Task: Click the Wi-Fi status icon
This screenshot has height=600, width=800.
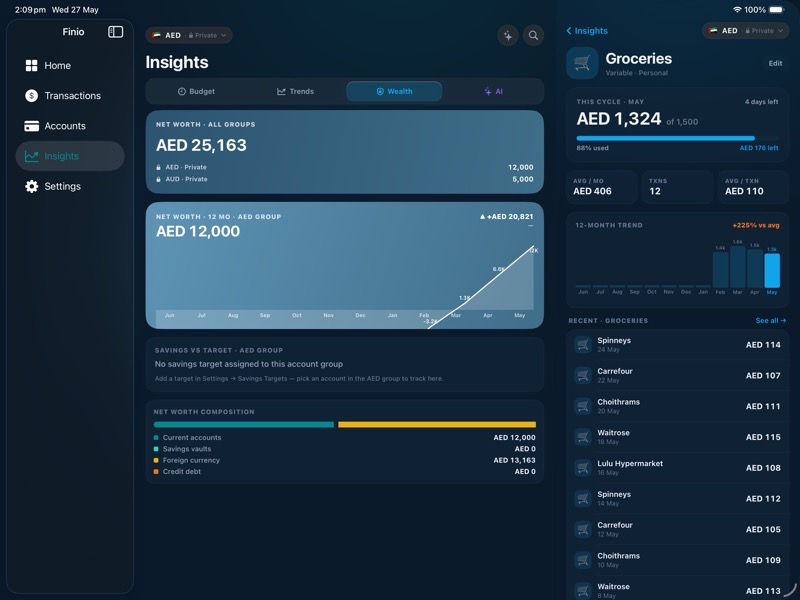Action: [737, 10]
